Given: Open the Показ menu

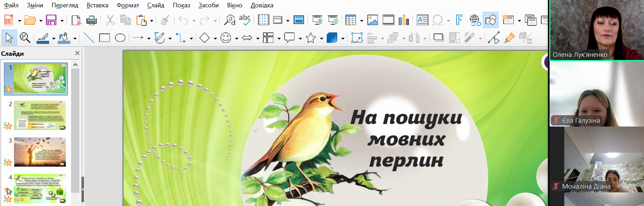Looking at the screenshot, I should pos(181,5).
